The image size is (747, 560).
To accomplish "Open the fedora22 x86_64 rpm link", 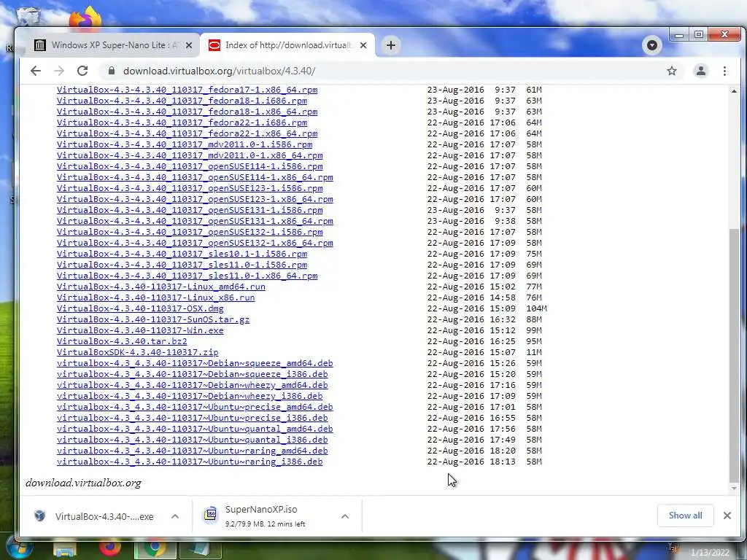I will [187, 134].
